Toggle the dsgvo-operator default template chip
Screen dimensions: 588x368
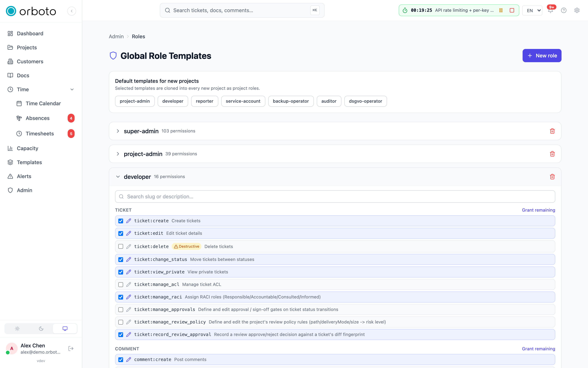coord(365,101)
